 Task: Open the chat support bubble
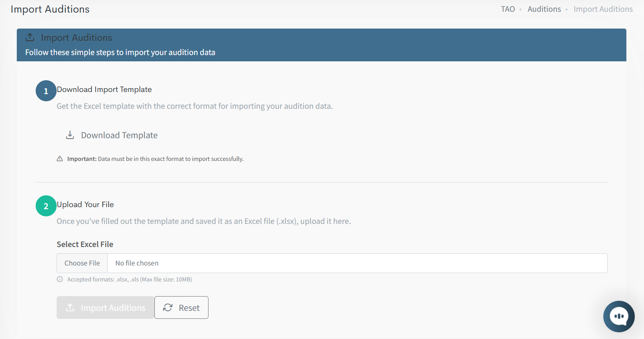[619, 316]
